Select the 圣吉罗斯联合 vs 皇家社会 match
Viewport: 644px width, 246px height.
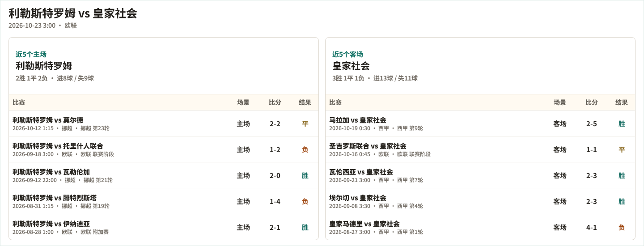point(480,149)
